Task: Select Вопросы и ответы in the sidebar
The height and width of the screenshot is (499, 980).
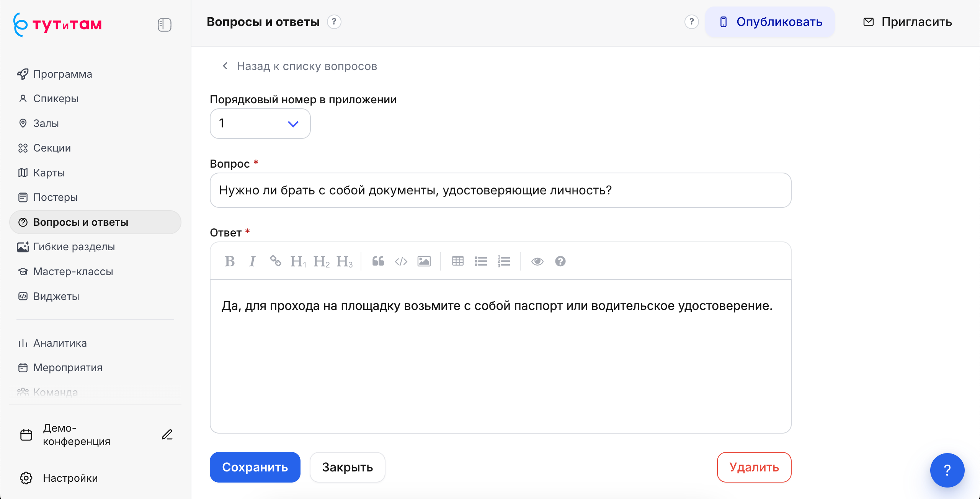Action: pyautogui.click(x=95, y=222)
